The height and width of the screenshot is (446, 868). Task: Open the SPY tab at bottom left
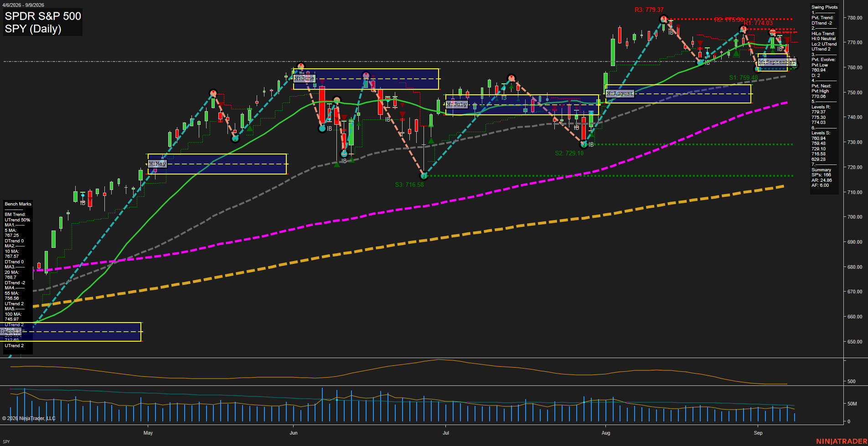coord(6,441)
